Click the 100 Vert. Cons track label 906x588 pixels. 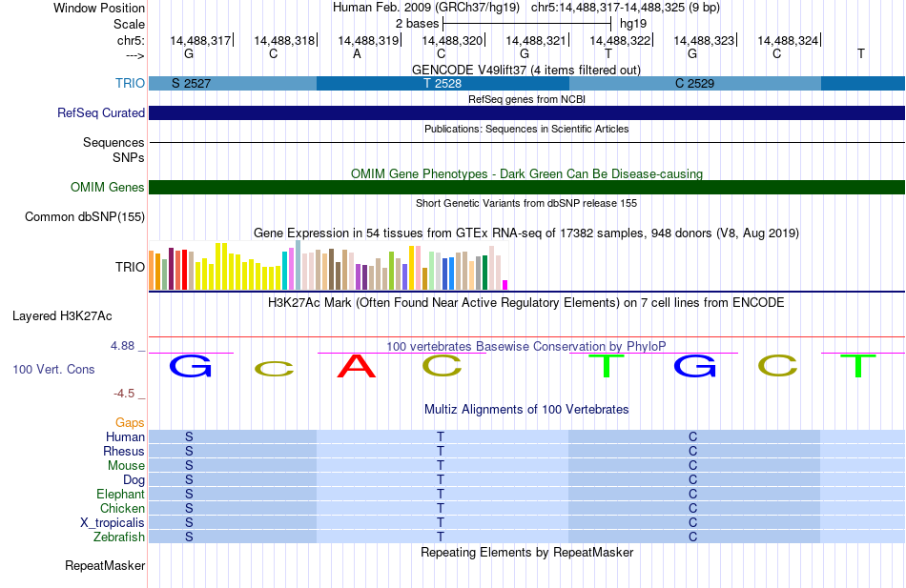click(53, 369)
